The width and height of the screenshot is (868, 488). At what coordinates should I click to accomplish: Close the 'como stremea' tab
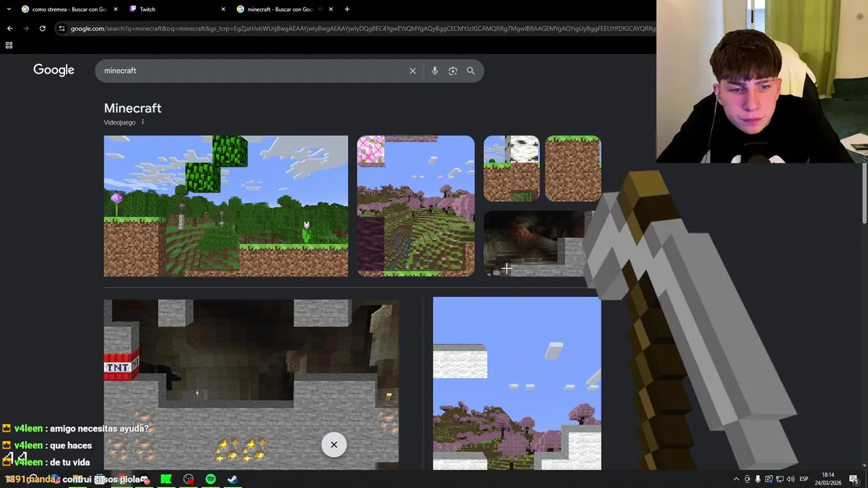[x=115, y=9]
